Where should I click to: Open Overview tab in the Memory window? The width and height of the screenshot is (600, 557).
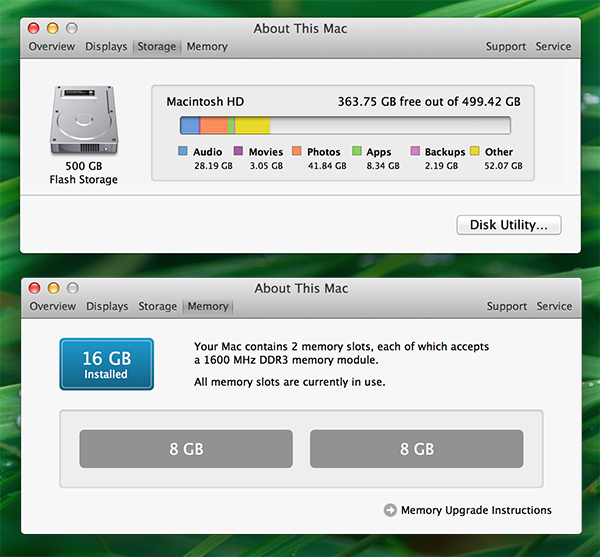pos(53,306)
